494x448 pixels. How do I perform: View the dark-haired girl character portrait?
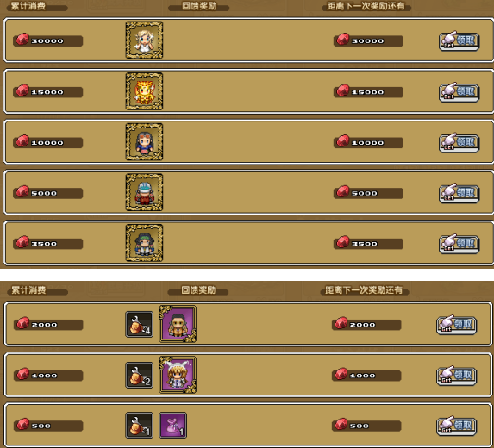[x=144, y=141]
